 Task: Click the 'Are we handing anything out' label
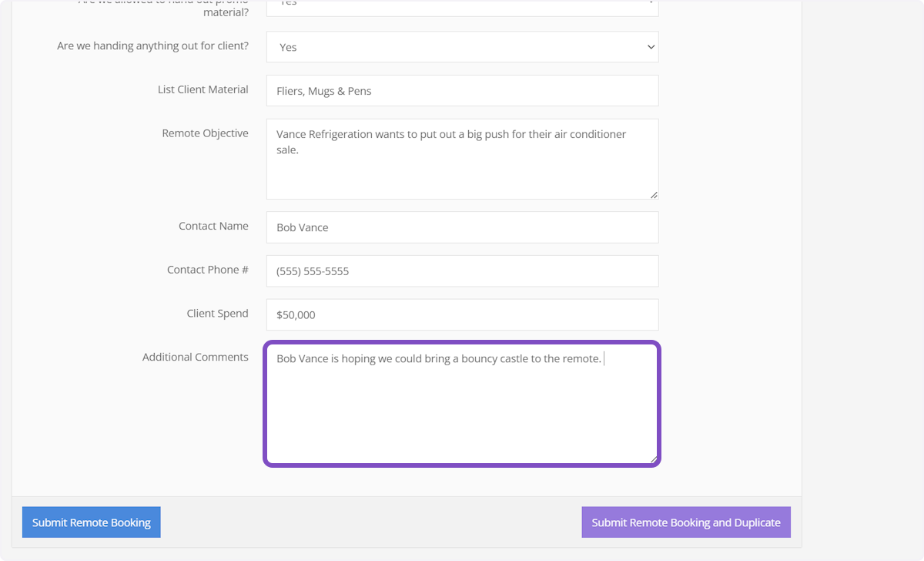[152, 46]
